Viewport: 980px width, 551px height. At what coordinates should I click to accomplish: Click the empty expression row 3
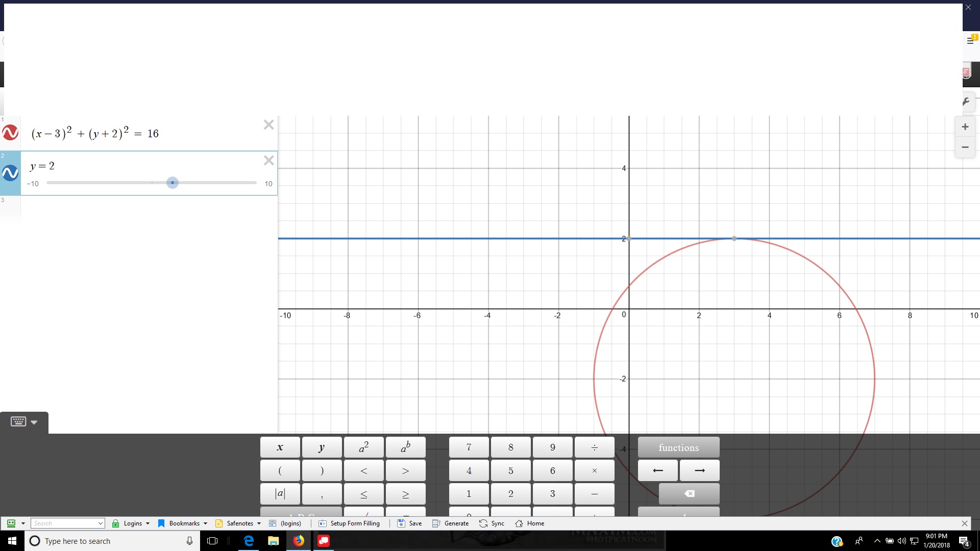click(x=148, y=209)
